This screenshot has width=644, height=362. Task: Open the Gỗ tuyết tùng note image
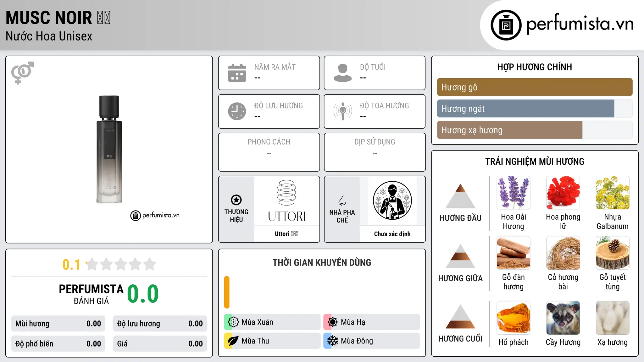click(x=613, y=253)
